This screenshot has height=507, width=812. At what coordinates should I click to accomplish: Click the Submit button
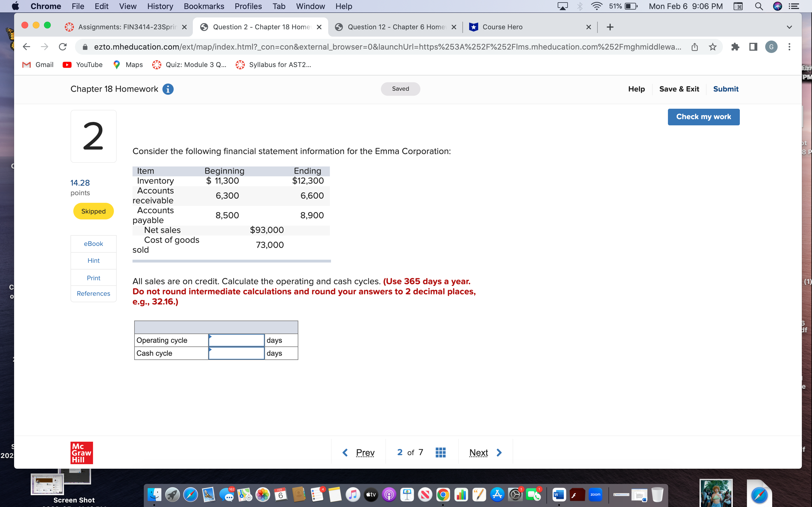(x=726, y=89)
